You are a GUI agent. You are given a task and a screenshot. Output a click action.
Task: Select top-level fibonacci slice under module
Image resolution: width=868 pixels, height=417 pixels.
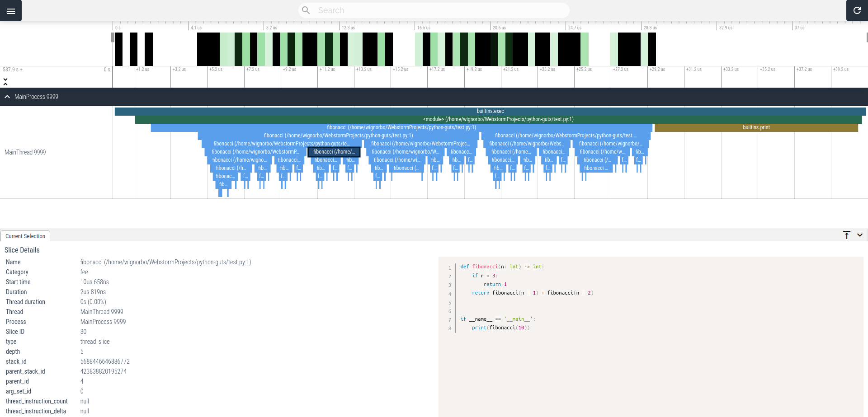click(401, 127)
